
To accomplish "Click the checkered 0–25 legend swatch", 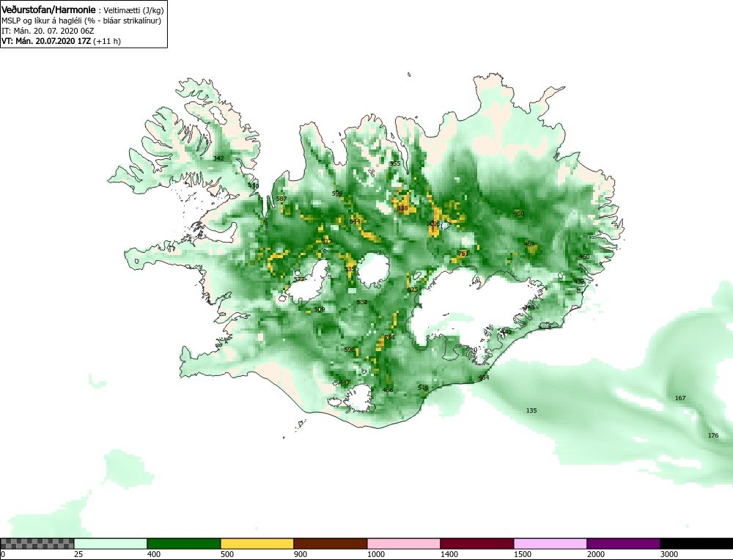I will 37,543.
